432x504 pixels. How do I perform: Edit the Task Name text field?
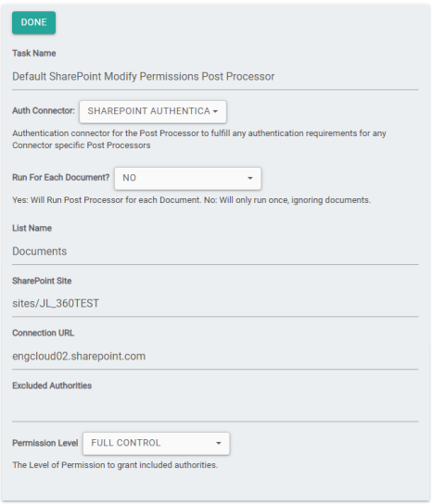(215, 77)
